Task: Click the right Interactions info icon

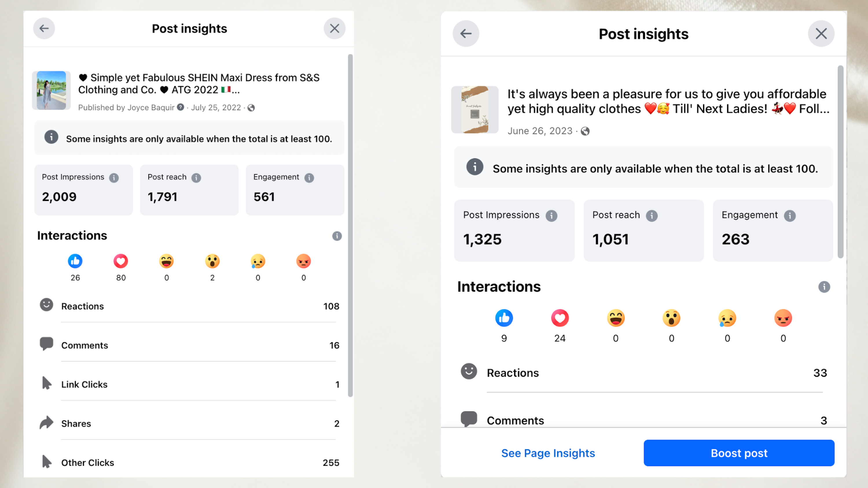Action: coord(824,287)
